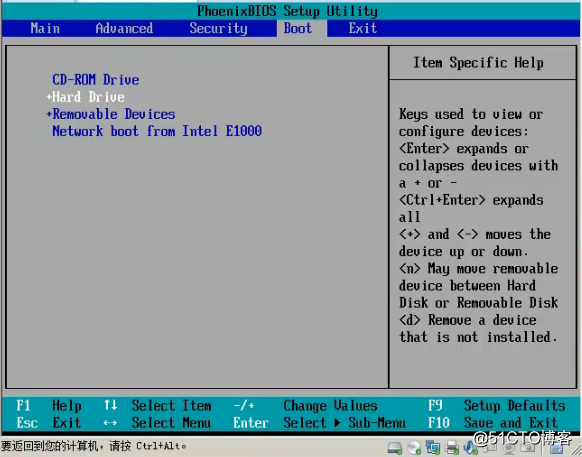Click the Item Specific Help heading
Image resolution: width=582 pixels, height=457 pixels.
pyautogui.click(x=478, y=62)
